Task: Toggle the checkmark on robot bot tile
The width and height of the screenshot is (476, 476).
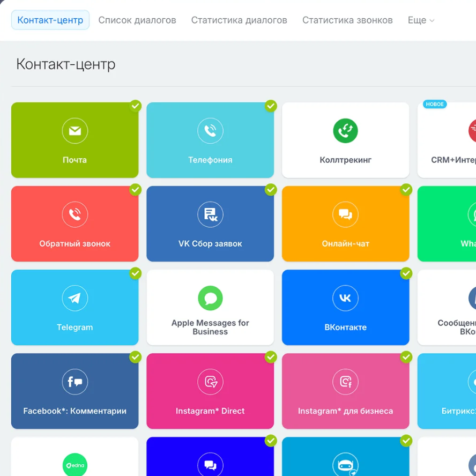Action: coord(406,441)
